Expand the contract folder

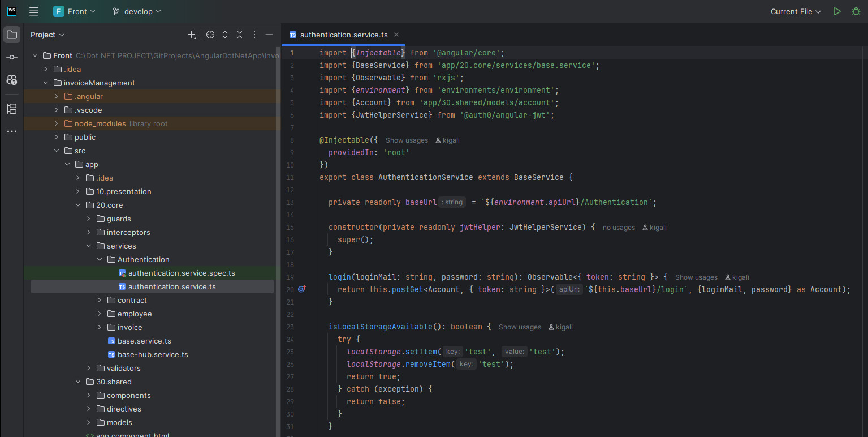click(x=100, y=300)
